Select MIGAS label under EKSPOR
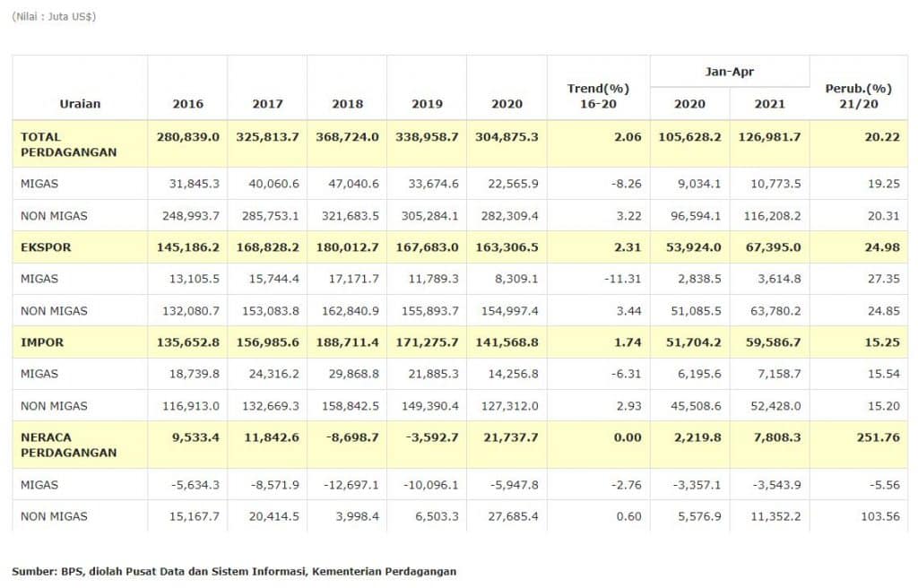This screenshot has height=588, width=918. point(39,279)
